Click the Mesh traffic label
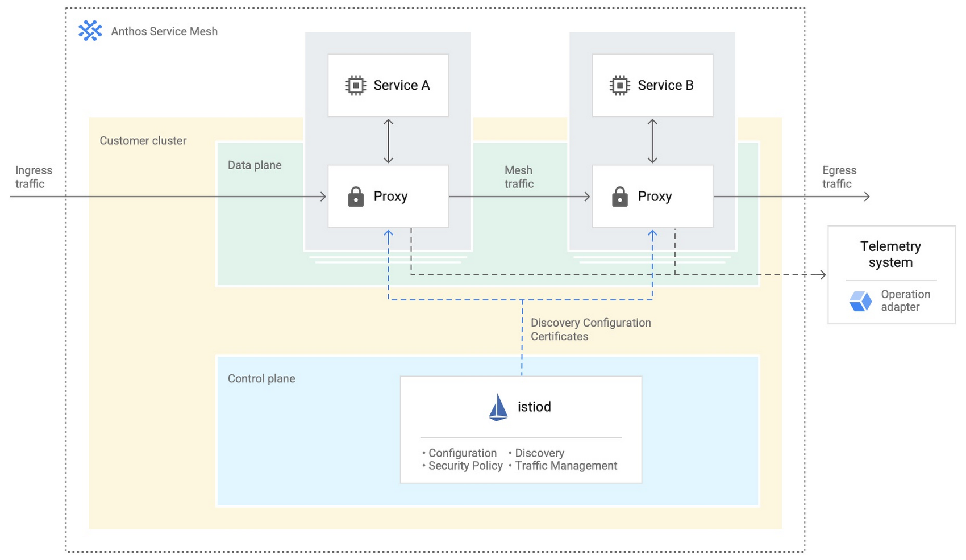The height and width of the screenshot is (560, 966). (519, 177)
